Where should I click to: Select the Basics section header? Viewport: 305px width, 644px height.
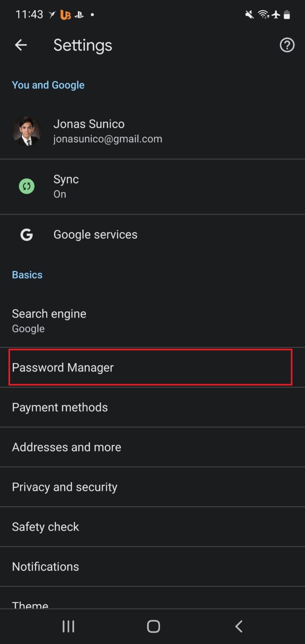(x=27, y=274)
